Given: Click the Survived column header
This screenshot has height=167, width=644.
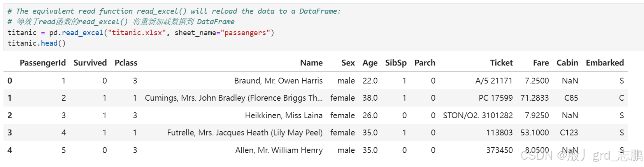Looking at the screenshot, I should [90, 63].
